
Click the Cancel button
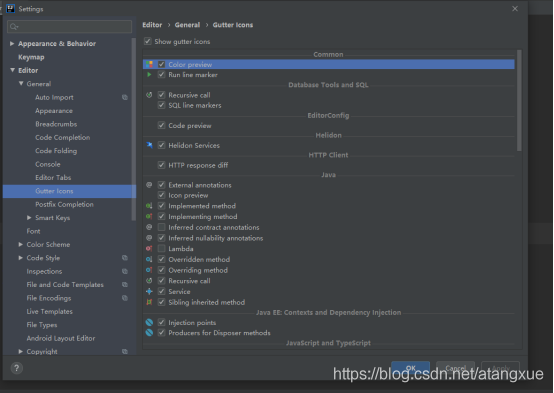(x=455, y=368)
